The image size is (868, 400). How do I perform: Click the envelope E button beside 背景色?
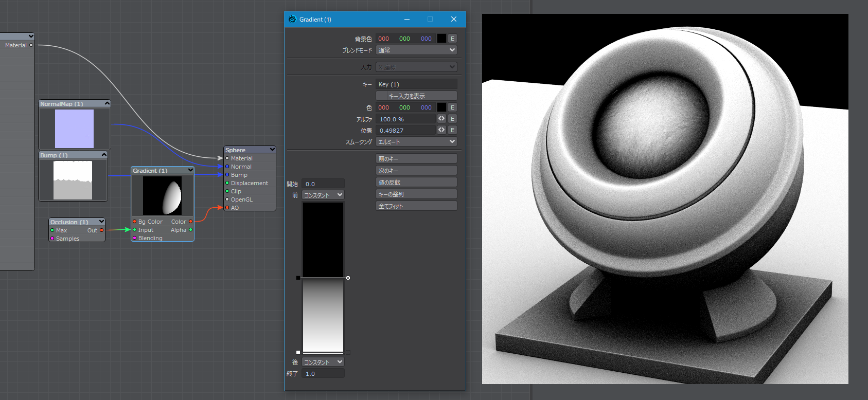click(x=452, y=39)
